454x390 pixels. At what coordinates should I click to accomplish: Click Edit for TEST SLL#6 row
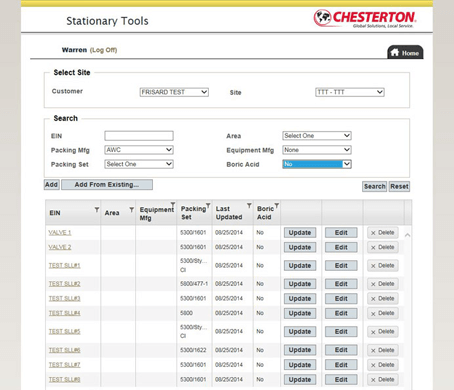(341, 350)
